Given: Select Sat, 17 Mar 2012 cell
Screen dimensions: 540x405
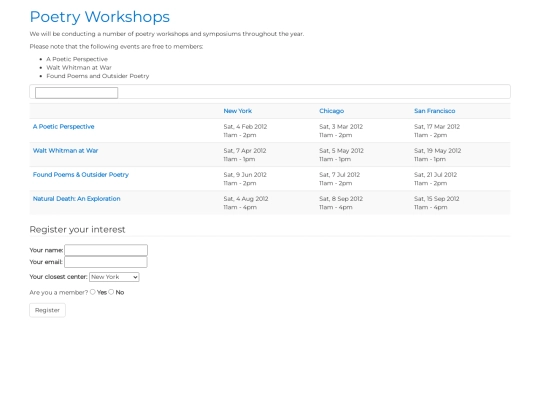Looking at the screenshot, I should coord(461,131).
